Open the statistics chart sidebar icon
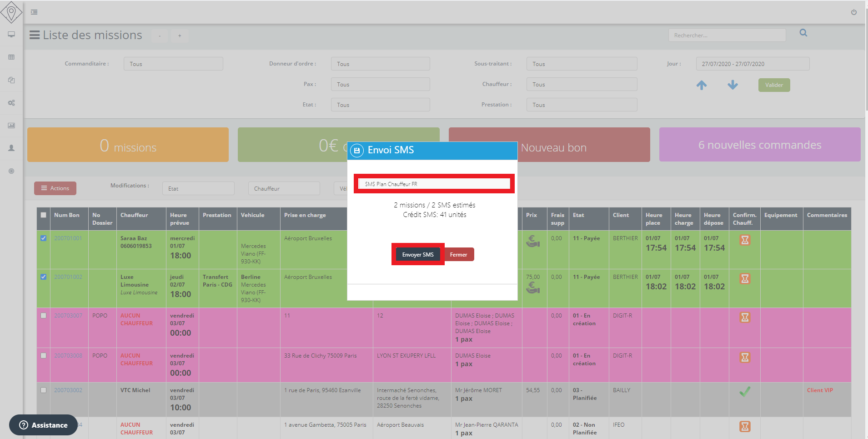This screenshot has width=868, height=439. click(x=11, y=126)
